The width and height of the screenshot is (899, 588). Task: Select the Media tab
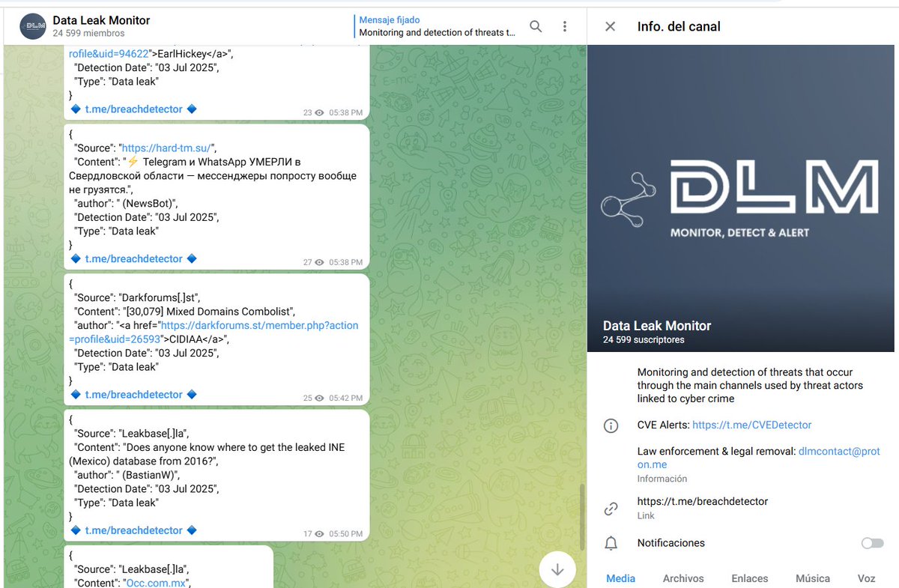click(620, 578)
